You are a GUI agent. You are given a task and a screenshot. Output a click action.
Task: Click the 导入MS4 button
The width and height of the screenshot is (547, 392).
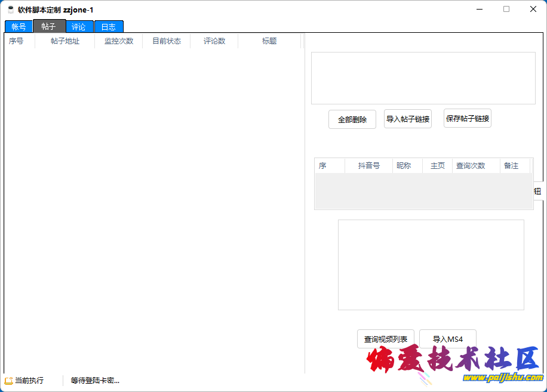click(447, 338)
